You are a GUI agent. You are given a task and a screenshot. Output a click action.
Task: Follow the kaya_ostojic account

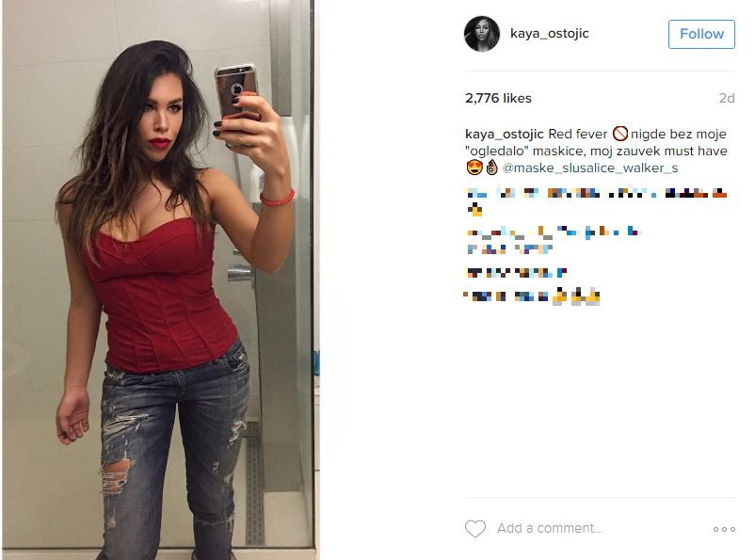(701, 34)
